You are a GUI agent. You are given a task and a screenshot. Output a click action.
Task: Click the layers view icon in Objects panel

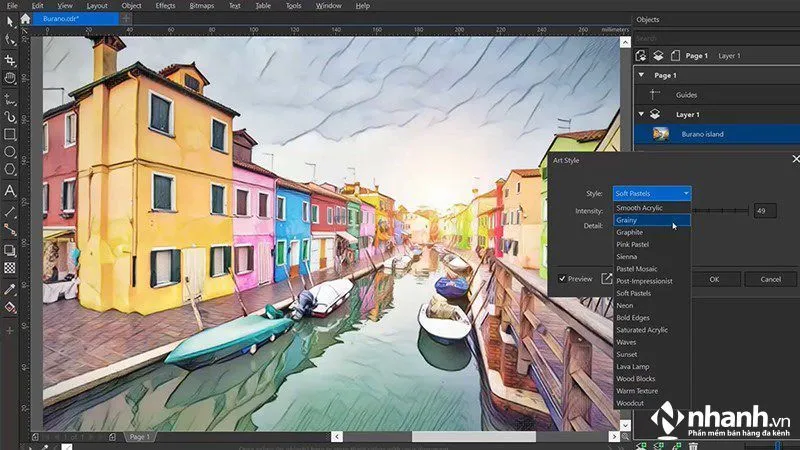(x=658, y=55)
